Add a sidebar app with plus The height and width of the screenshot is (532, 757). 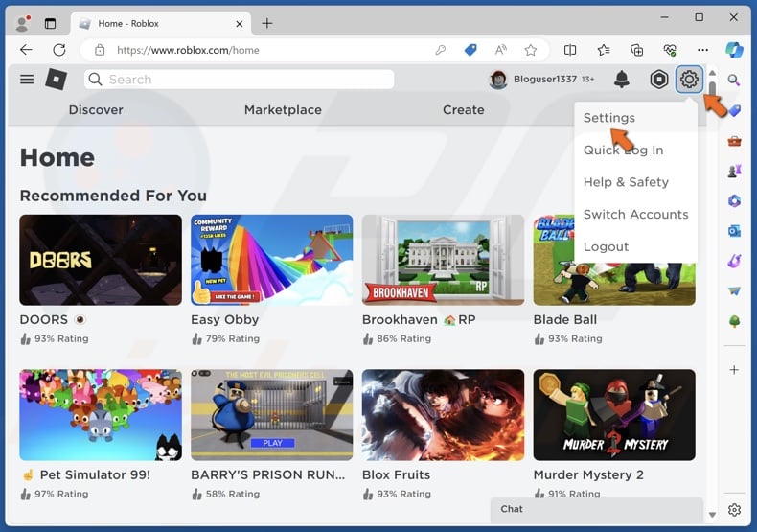(734, 370)
